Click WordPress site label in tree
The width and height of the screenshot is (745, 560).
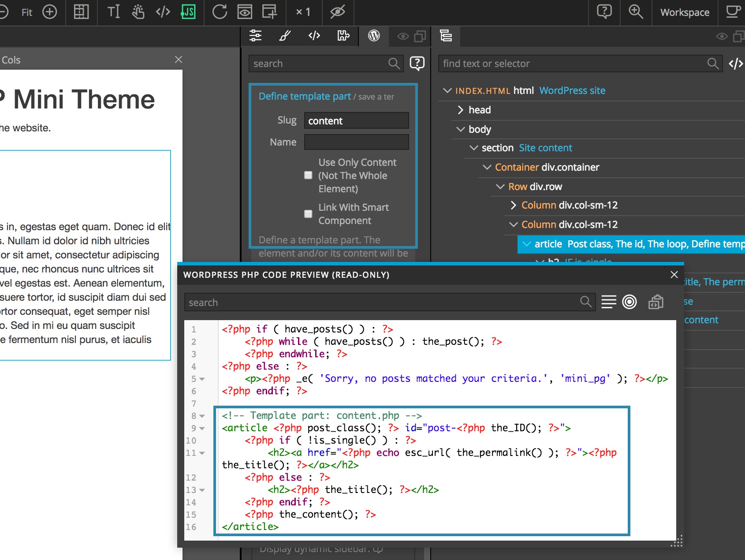pos(572,90)
